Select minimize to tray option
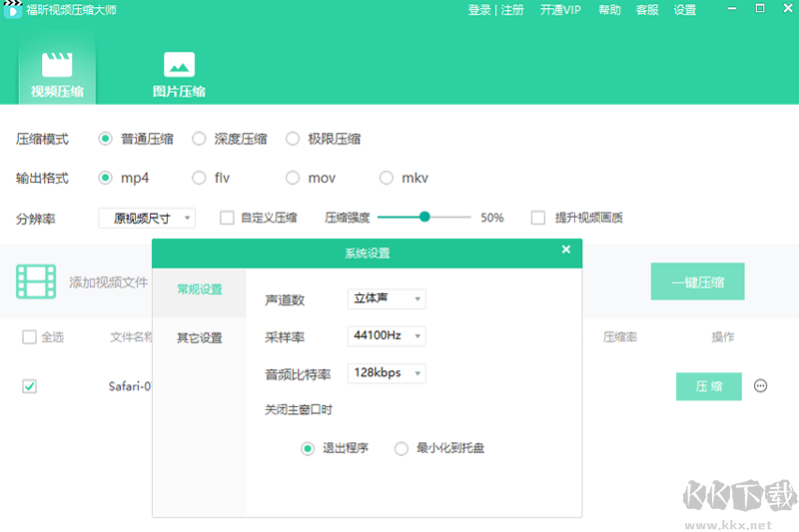Viewport: 799px width, 532px height. [401, 448]
